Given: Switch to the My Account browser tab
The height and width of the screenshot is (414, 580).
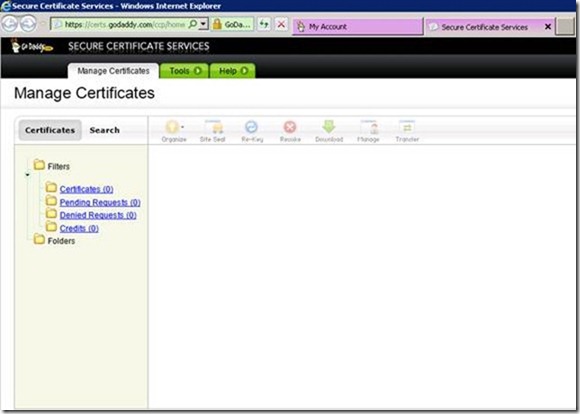Looking at the screenshot, I should coord(357,27).
